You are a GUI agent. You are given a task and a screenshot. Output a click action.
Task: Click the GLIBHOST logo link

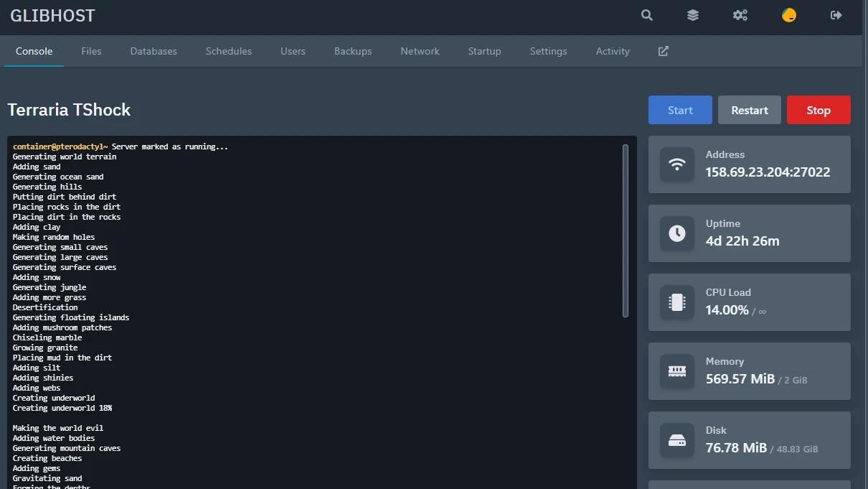(53, 16)
